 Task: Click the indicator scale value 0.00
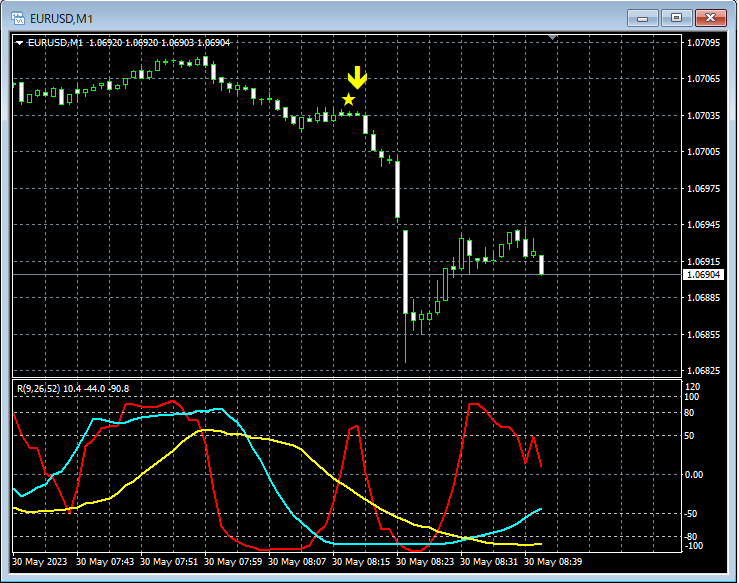pyautogui.click(x=693, y=475)
